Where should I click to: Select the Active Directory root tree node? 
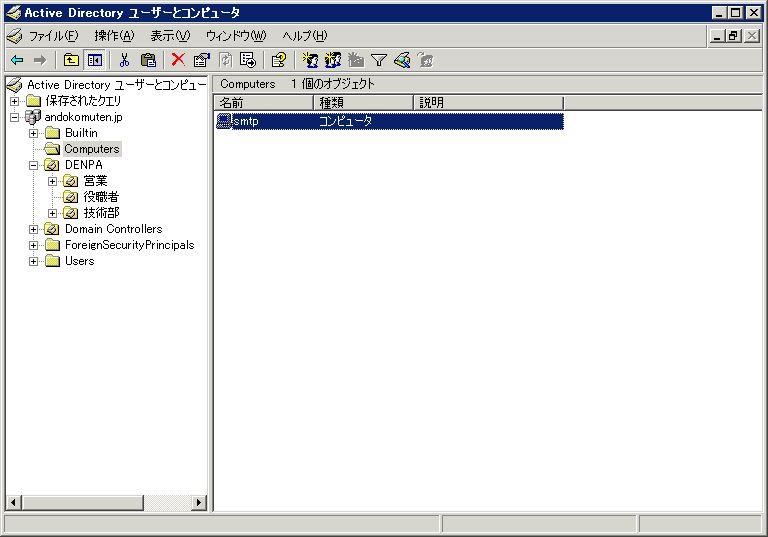(x=117, y=85)
